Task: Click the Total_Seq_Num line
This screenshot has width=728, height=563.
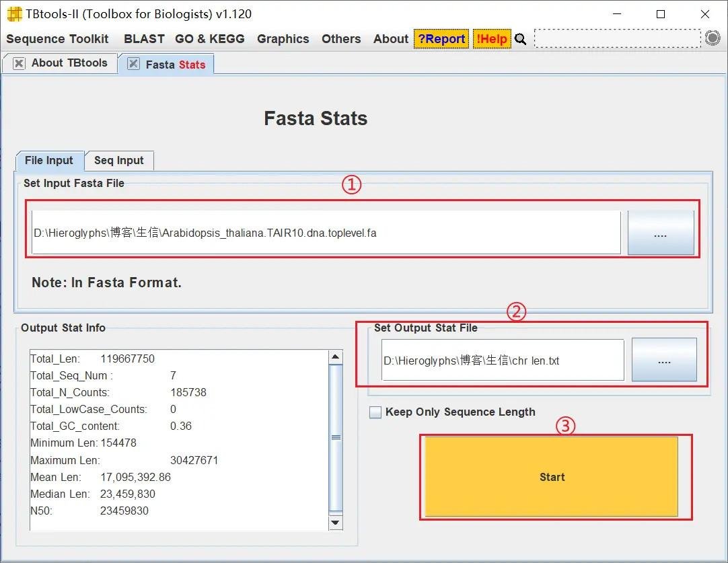Action: (x=103, y=375)
